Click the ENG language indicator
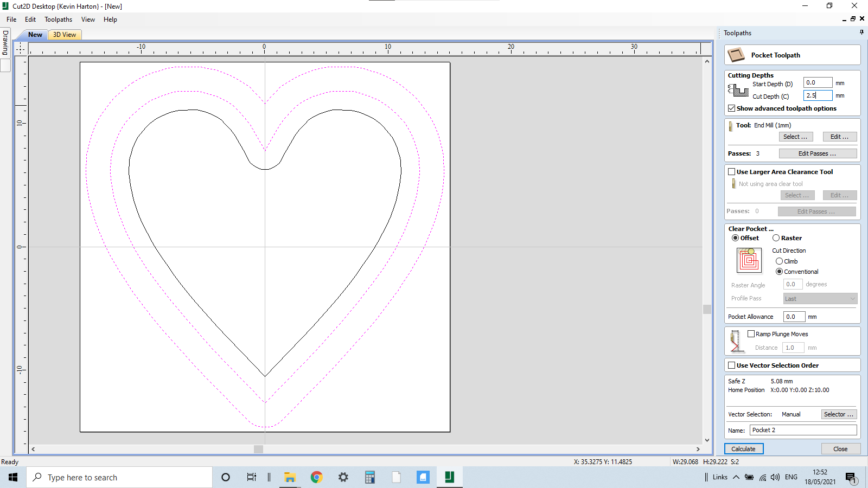Image resolution: width=868 pixels, height=488 pixels. point(792,477)
